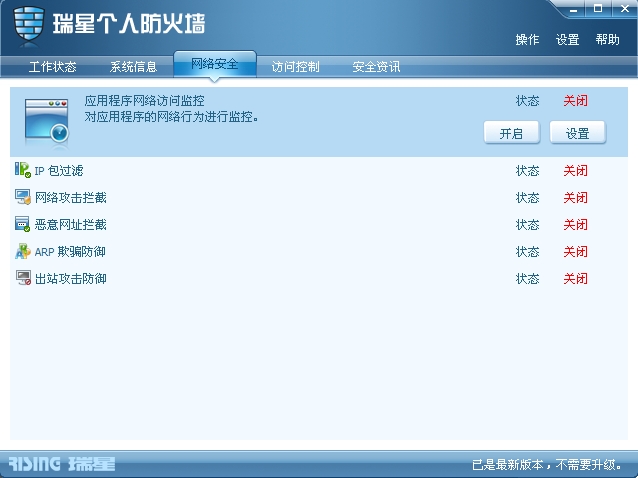The height and width of the screenshot is (478, 638).
Task: Click the 网络攻击拦截 monitor icon
Action: click(23, 197)
